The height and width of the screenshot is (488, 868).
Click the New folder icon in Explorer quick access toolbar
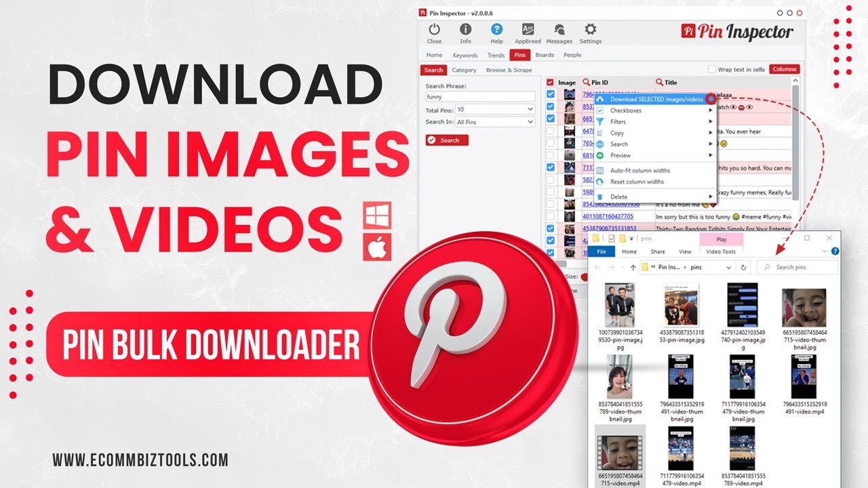[622, 239]
